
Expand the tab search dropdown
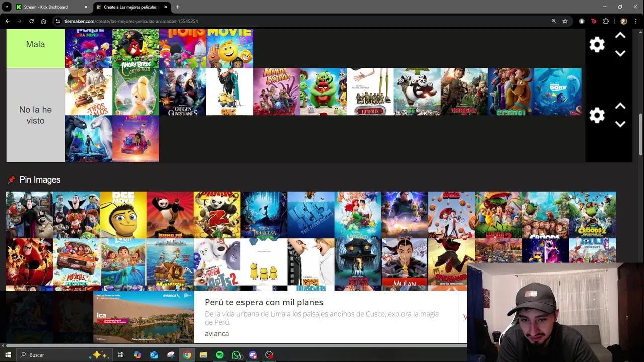click(7, 7)
